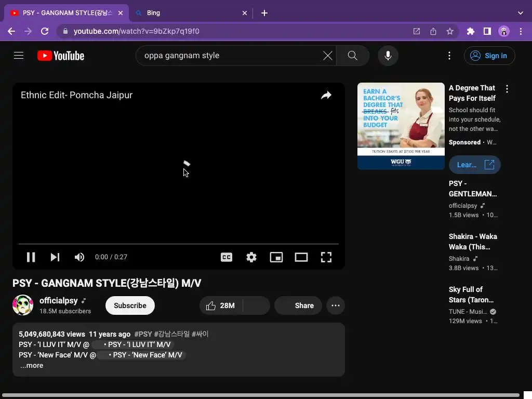Expand the tab search chevron
The width and height of the screenshot is (532, 399).
click(520, 13)
